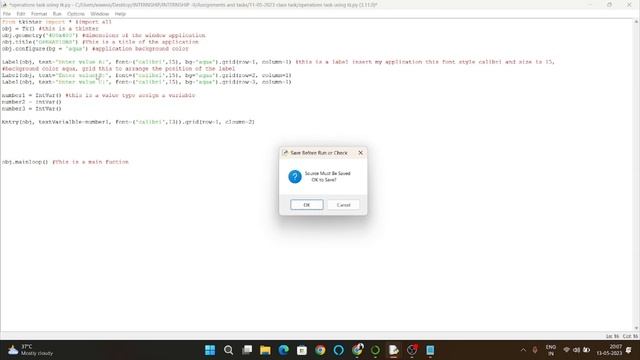Screen dimensions: 640x360
Task: Open the green ring taskbar app
Action: (375, 350)
